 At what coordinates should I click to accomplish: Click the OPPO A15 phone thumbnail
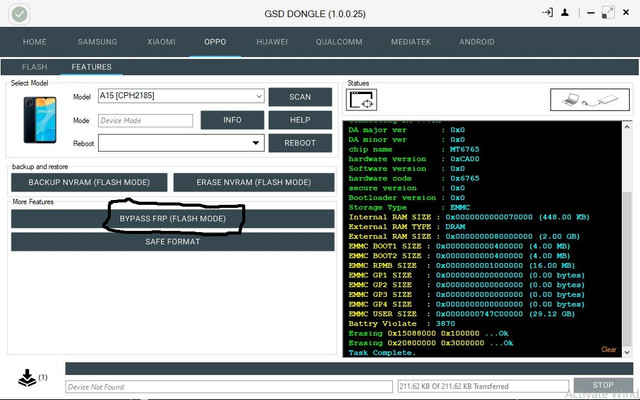pyautogui.click(x=40, y=120)
